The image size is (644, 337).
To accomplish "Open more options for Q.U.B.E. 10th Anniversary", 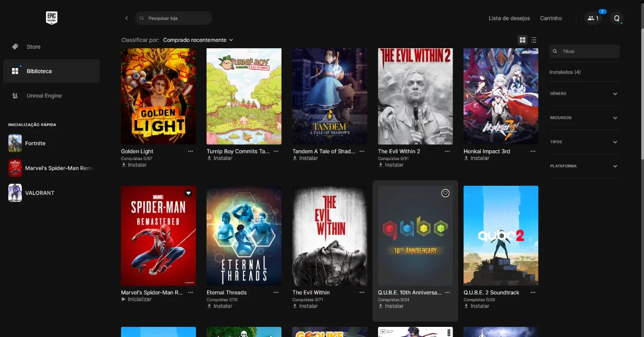I will (448, 292).
